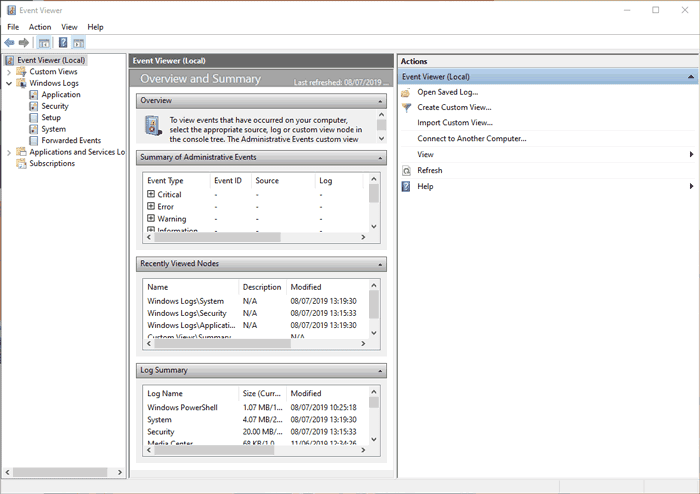Click the blue Help toolbar icon
The image size is (700, 494).
tap(63, 43)
